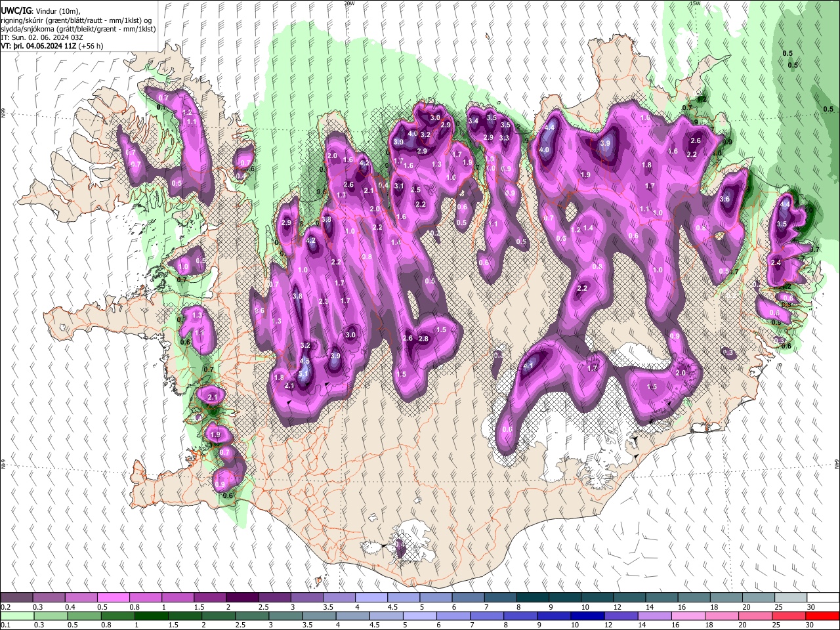Click the snow legend's 0.2 label

pyautogui.click(x=5, y=607)
